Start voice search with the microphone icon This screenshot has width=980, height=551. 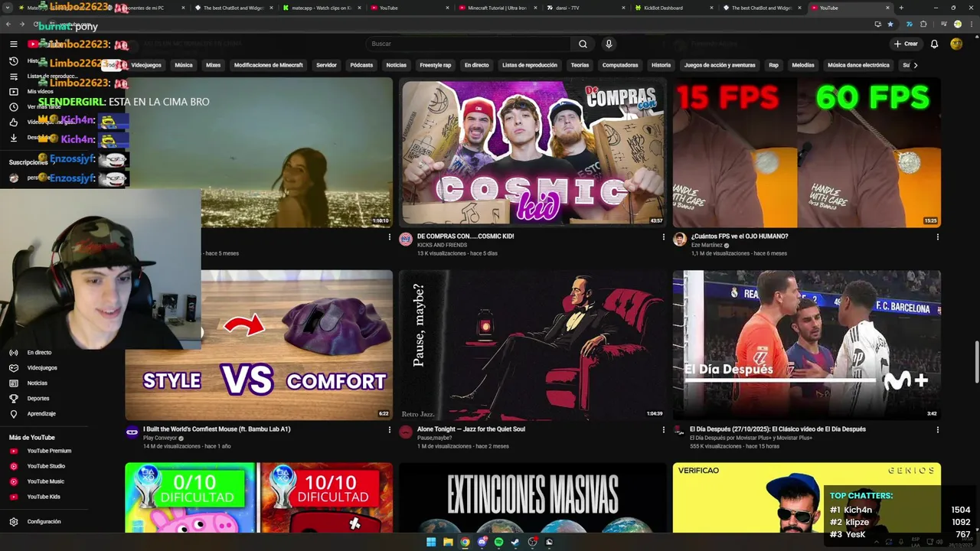click(609, 44)
